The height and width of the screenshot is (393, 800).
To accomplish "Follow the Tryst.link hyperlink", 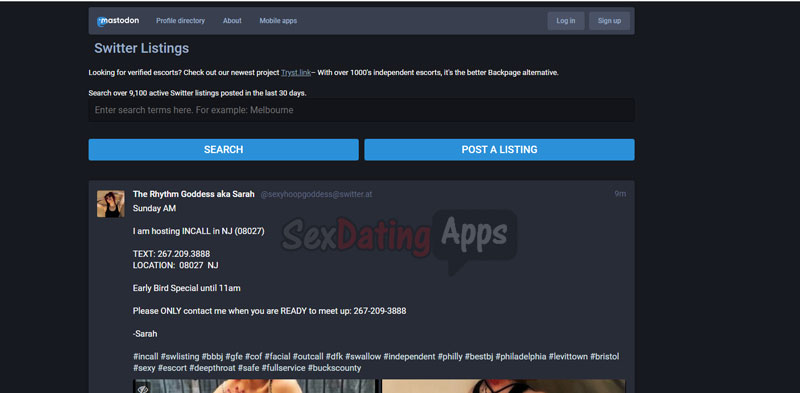I will [296, 72].
